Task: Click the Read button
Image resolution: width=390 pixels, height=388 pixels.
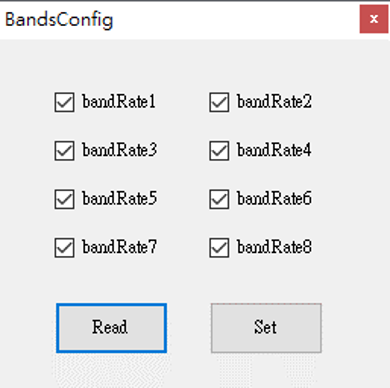Action: click(x=111, y=328)
